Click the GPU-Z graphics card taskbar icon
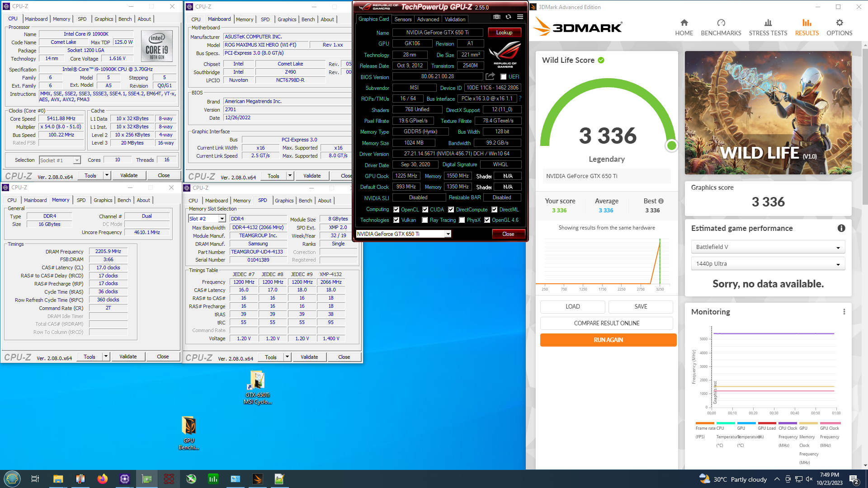Image resolution: width=868 pixels, height=488 pixels. pyautogui.click(x=147, y=479)
